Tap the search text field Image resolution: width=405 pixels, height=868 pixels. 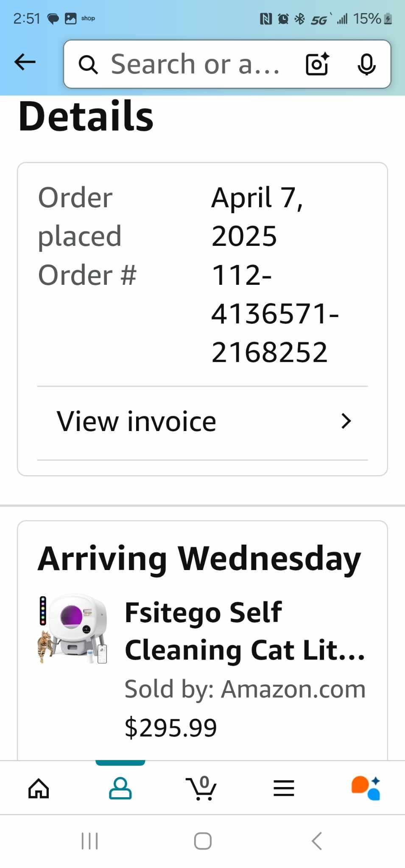coord(195,64)
